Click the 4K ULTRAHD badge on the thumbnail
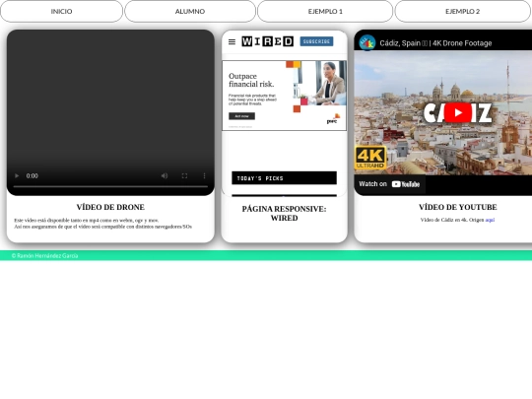Viewport: 532px width, 399px height. coord(370,158)
